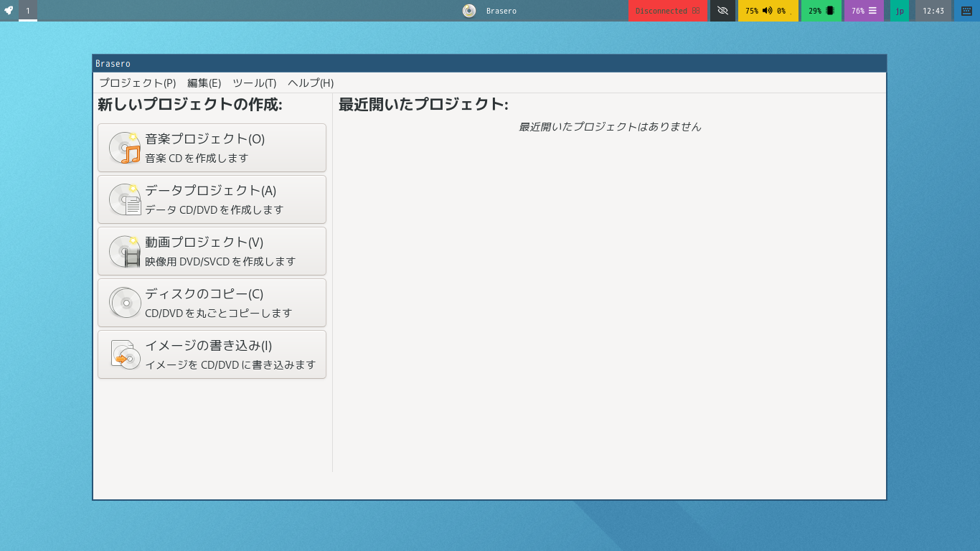Select workspace 1 in top panel
Image resolution: width=980 pixels, height=551 pixels.
(28, 11)
